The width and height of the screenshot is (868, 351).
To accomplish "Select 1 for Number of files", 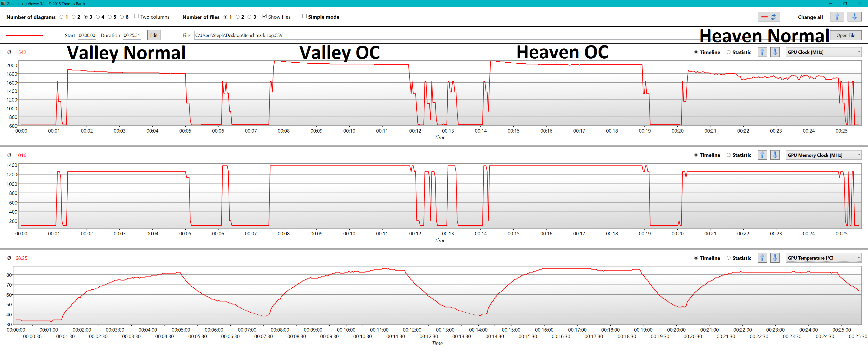I will [225, 17].
